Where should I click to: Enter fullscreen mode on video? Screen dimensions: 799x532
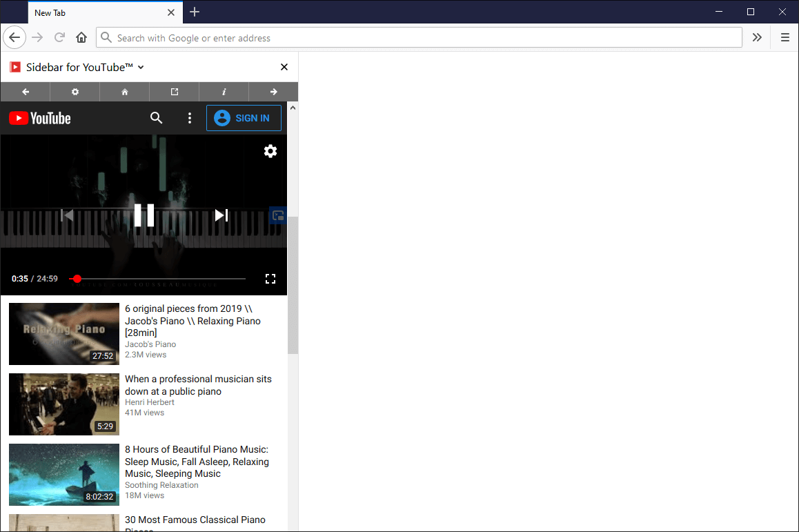coord(270,279)
